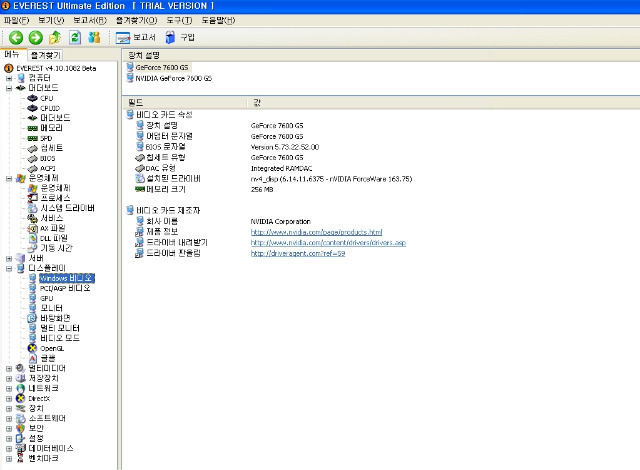Open the 보기(V) menu
Image resolution: width=640 pixels, height=470 pixels.
(51, 20)
